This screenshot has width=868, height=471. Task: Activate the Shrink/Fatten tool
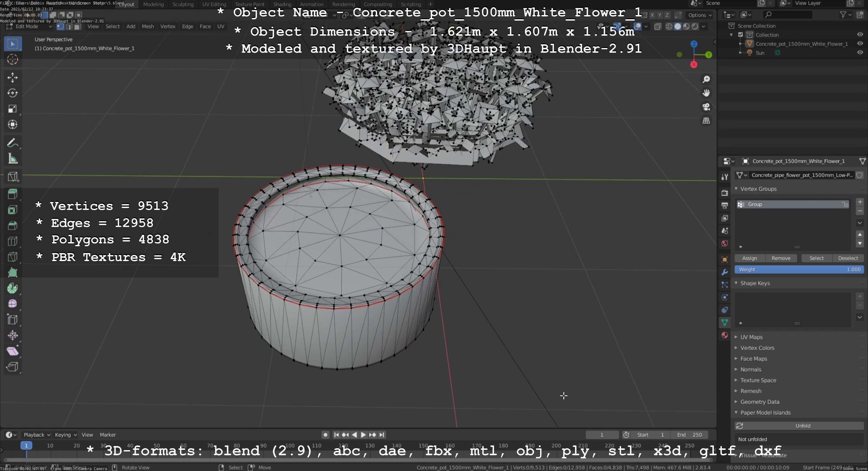click(x=12, y=335)
